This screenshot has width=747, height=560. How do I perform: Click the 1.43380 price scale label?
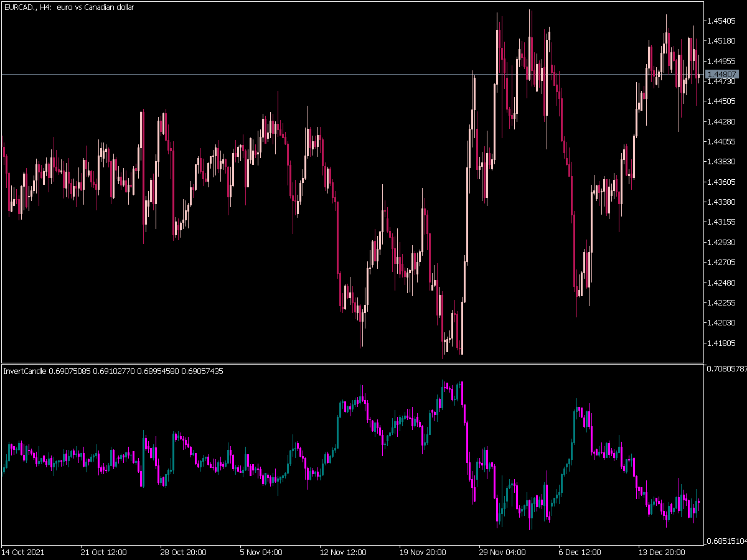pos(721,202)
